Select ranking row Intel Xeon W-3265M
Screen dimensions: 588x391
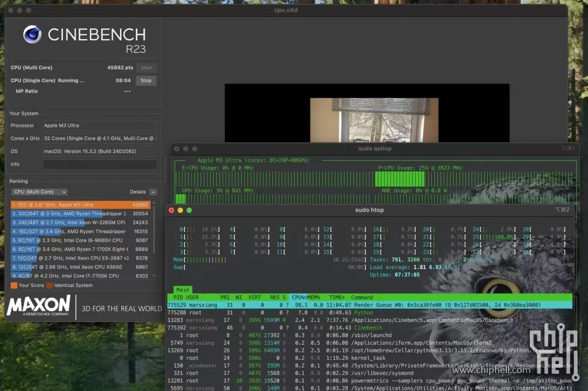80,222
